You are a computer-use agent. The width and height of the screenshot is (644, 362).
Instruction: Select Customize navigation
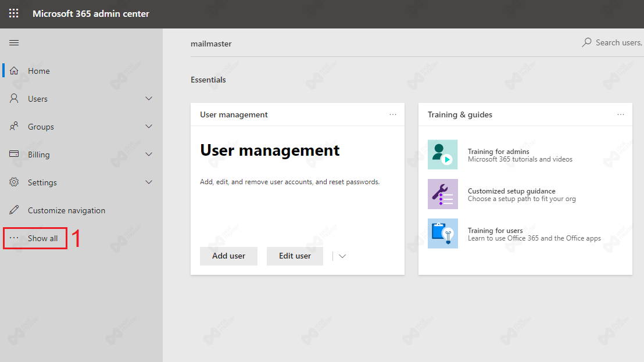pos(66,210)
